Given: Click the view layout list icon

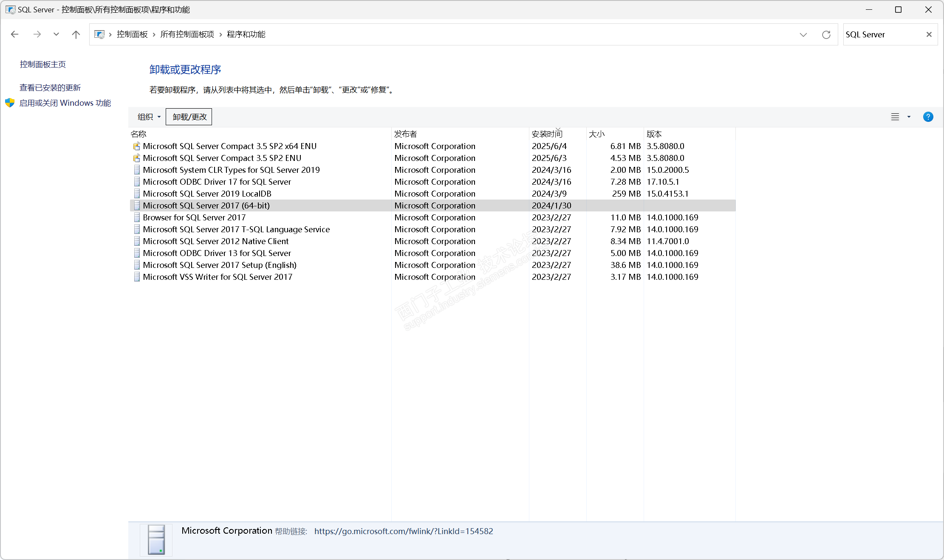Looking at the screenshot, I should click(x=895, y=117).
